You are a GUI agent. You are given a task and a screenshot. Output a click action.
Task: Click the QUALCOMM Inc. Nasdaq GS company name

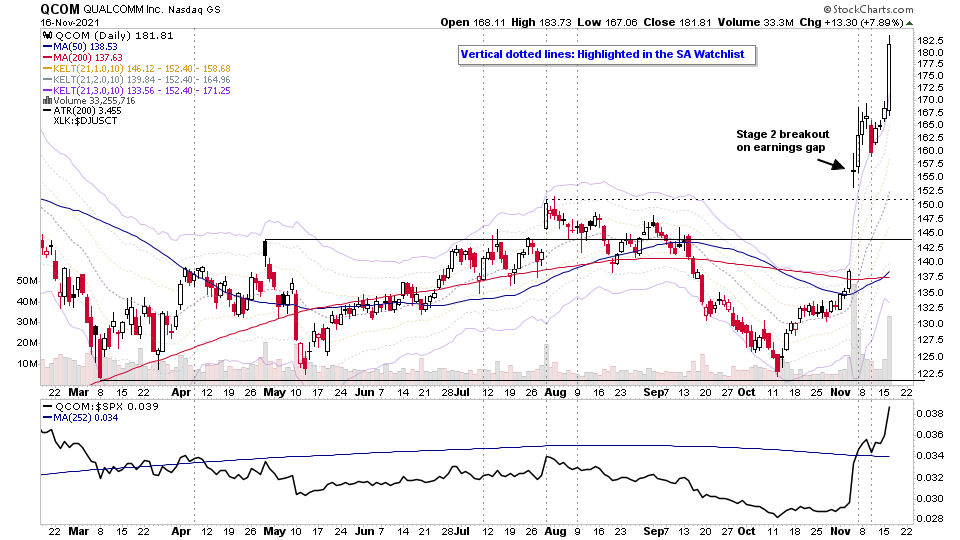(x=151, y=10)
